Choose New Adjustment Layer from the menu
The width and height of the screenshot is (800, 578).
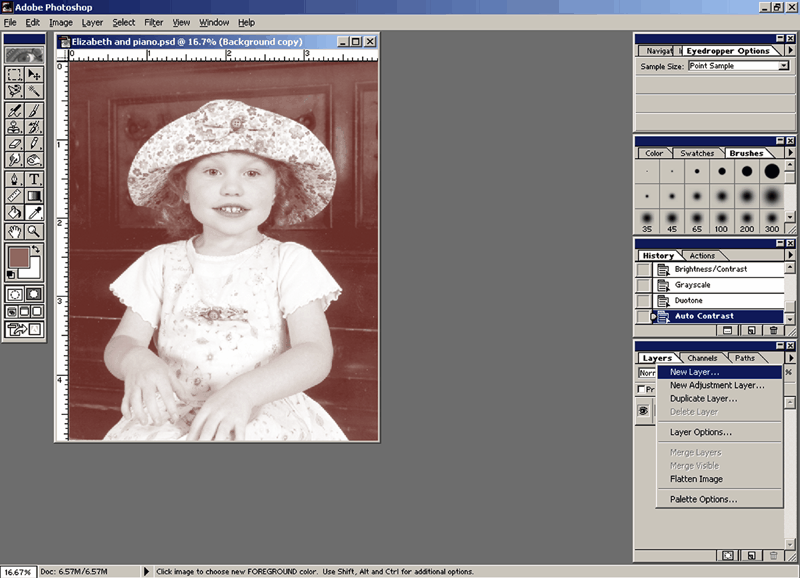(717, 385)
